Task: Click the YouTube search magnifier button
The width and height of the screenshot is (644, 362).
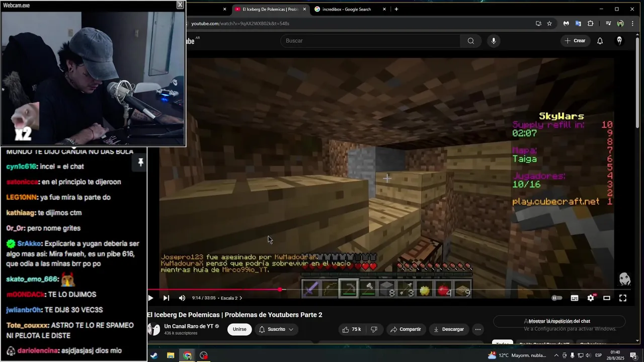Action: pos(471,41)
